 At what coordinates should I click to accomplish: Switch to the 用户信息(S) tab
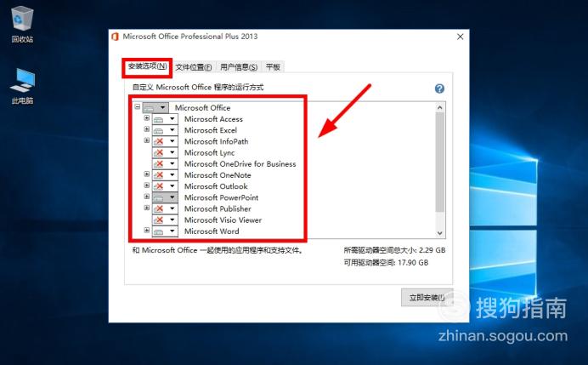pyautogui.click(x=239, y=67)
